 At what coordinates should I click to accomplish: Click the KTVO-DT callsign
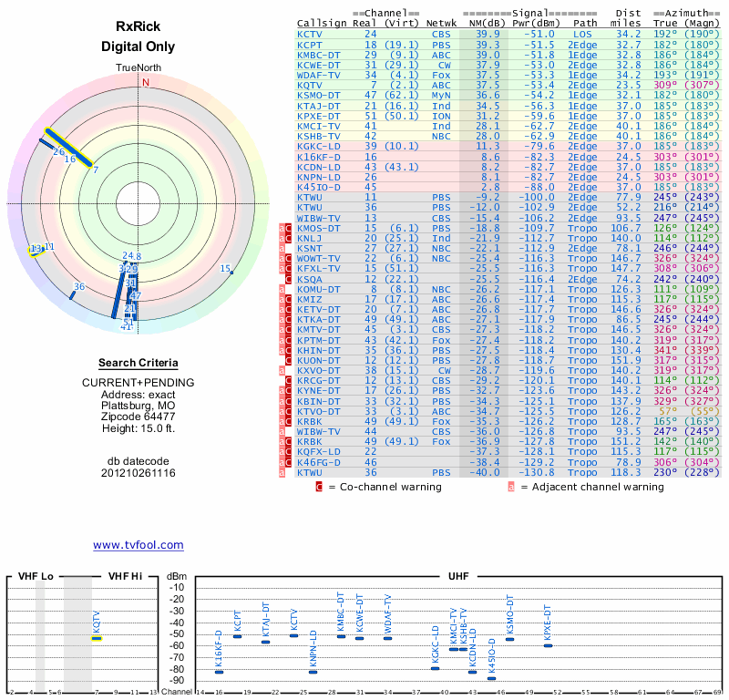click(319, 412)
